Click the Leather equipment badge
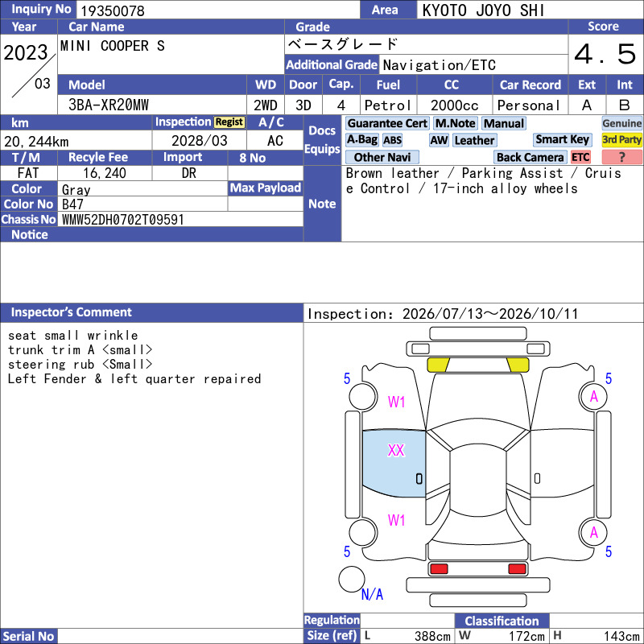Screen dimensions: 644x644 point(474,140)
